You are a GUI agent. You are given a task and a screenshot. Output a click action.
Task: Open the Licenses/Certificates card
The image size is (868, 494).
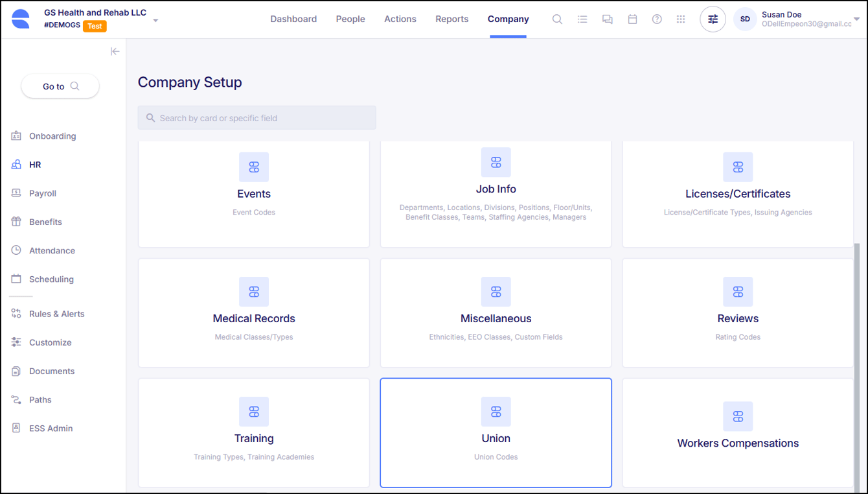(x=738, y=194)
